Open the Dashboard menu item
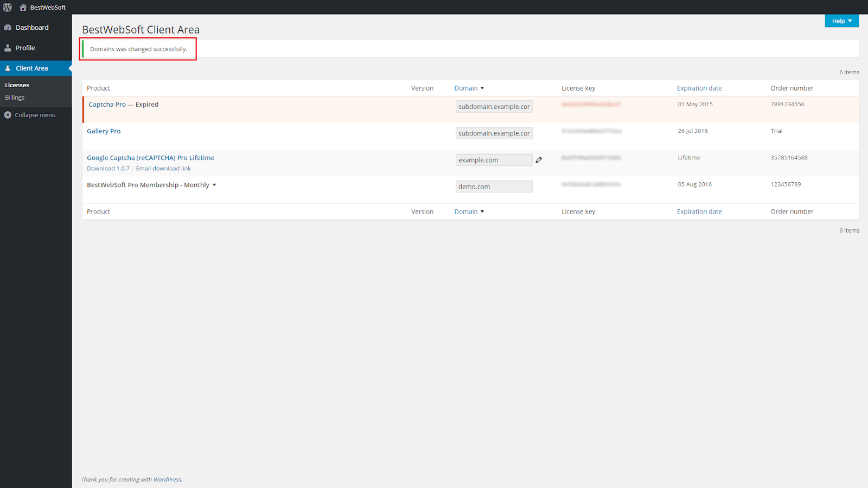 point(32,28)
